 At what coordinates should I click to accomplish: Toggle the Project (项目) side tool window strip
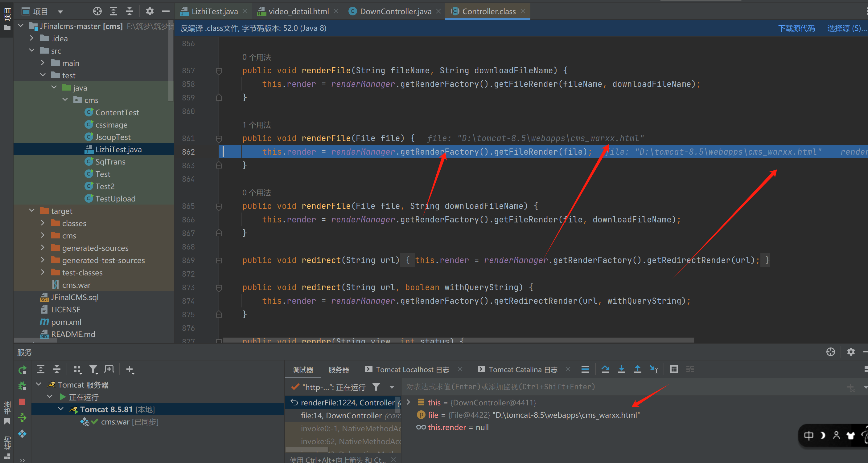[x=7, y=19]
